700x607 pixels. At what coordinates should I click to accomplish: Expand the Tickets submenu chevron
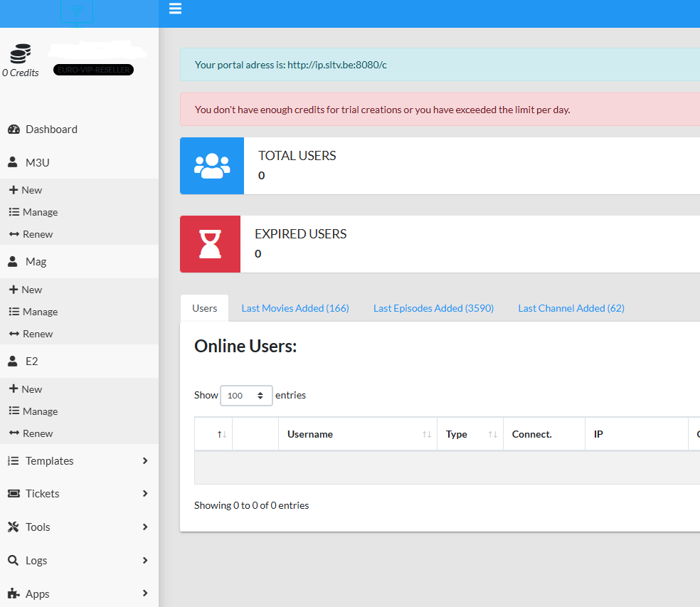[x=145, y=494]
